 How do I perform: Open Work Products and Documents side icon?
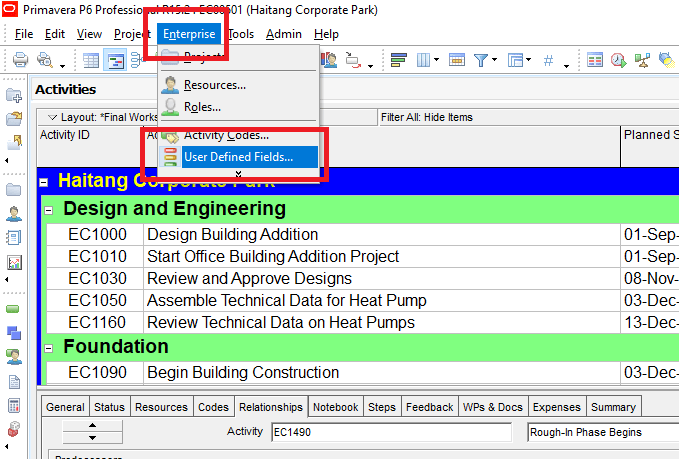14,382
